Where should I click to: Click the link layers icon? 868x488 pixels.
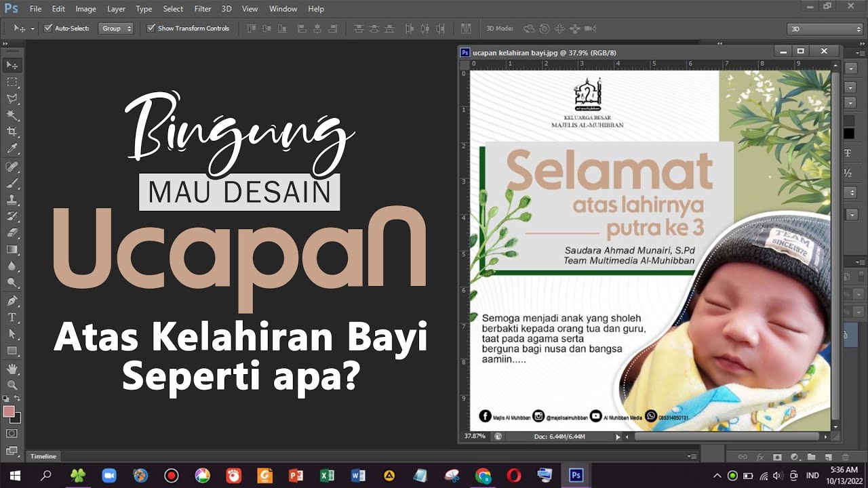click(743, 457)
